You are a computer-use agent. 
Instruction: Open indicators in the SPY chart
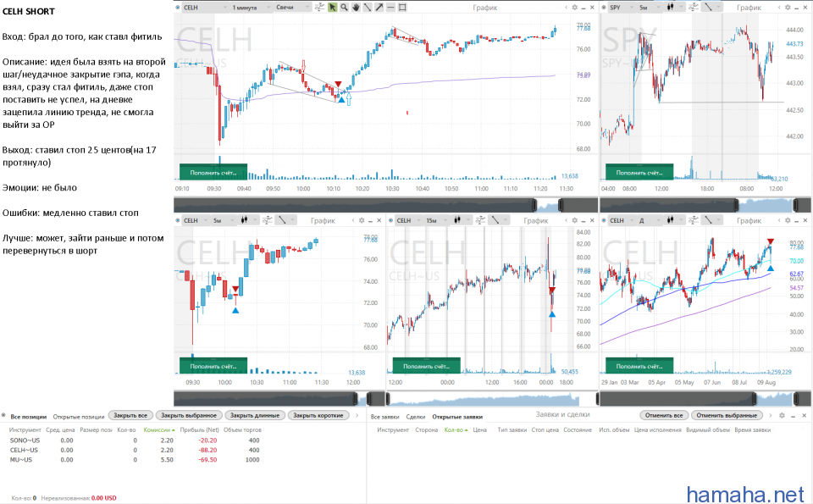click(692, 8)
